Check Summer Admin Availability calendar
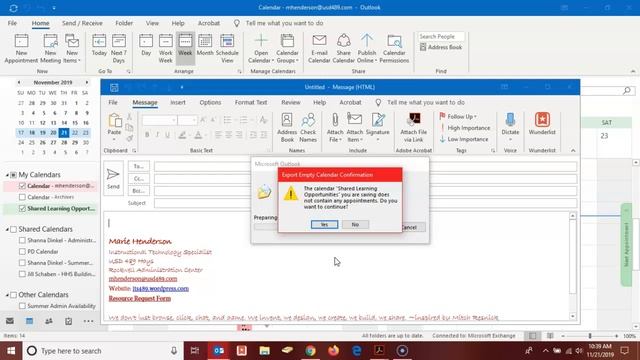The image size is (640, 360). [x=22, y=306]
